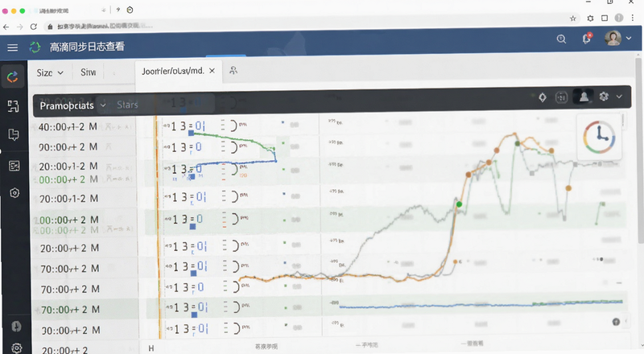Click the clock widget on the chart
The image size is (644, 354).
tap(599, 137)
